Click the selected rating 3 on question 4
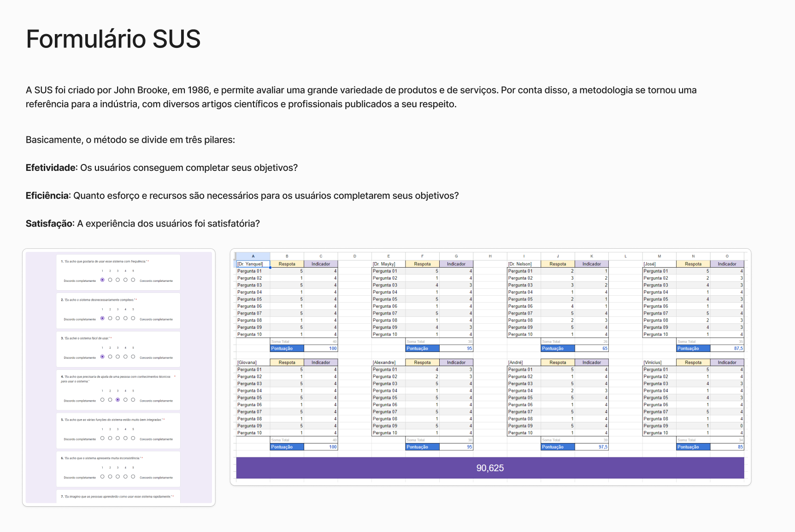 [118, 400]
